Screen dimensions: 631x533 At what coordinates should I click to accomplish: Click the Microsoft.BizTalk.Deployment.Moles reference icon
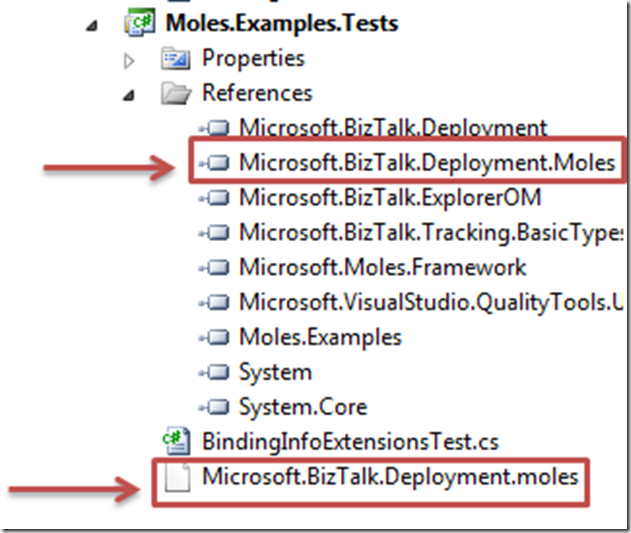point(215,163)
